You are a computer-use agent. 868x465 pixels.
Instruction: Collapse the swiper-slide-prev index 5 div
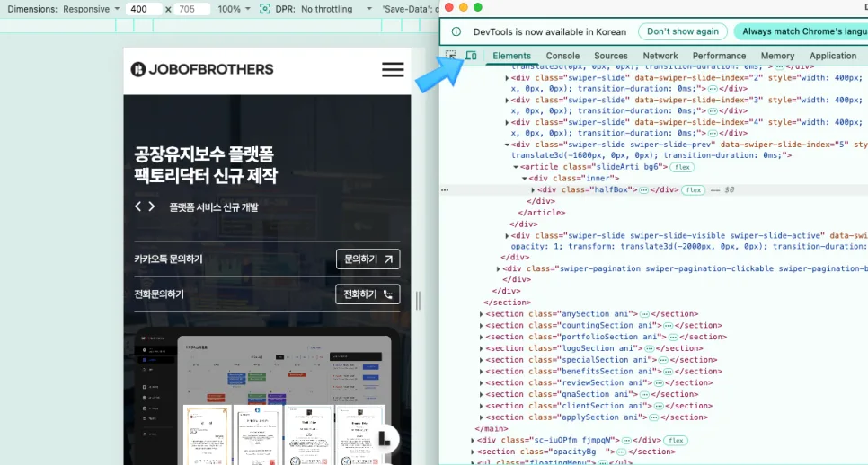click(x=507, y=145)
